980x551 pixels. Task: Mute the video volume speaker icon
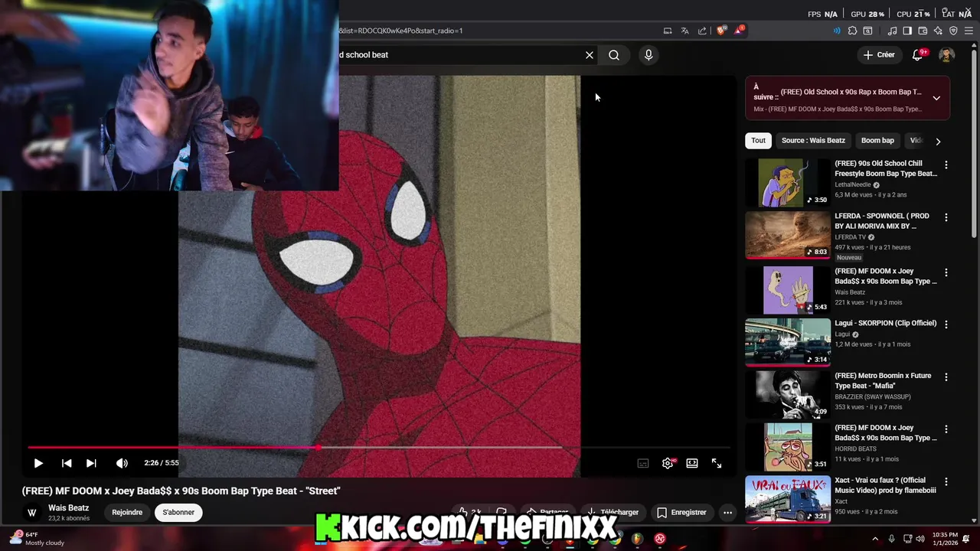tap(122, 463)
